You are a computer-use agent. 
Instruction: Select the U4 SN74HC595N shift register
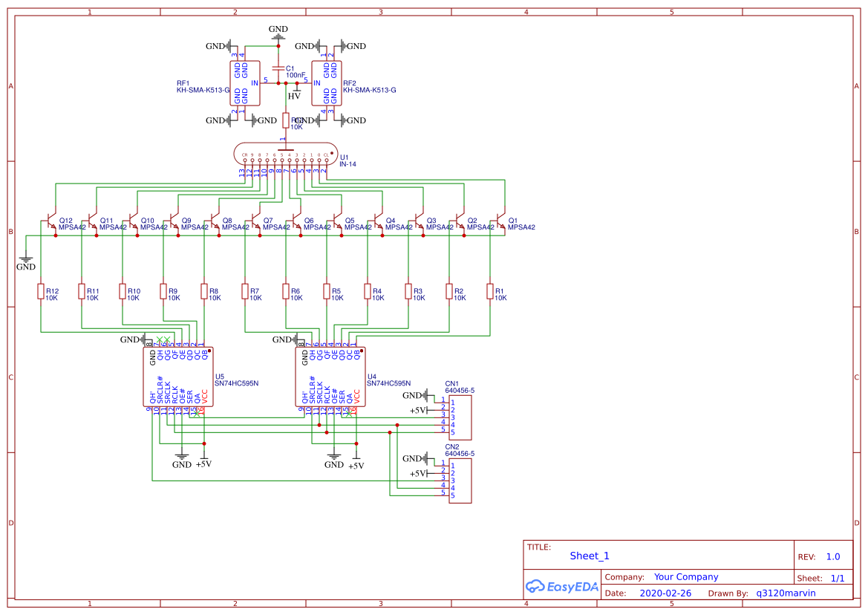pos(330,377)
